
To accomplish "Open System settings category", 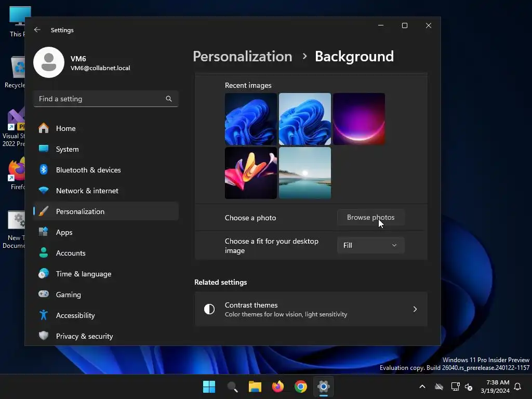I will pos(106,149).
